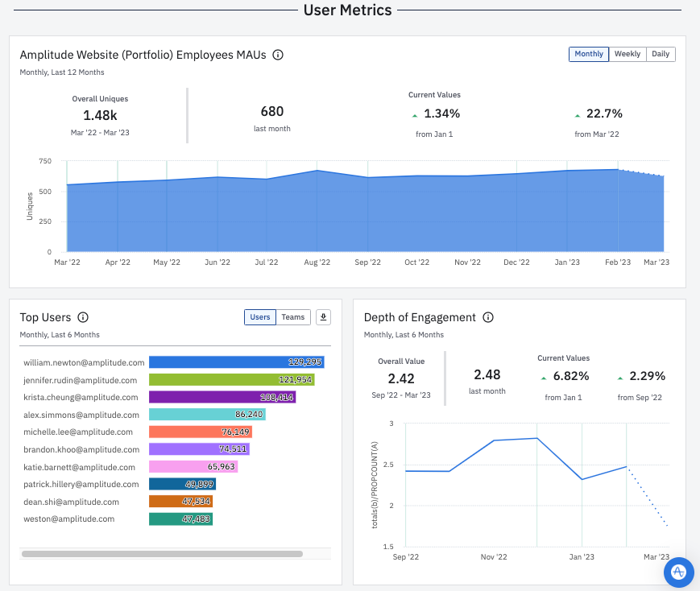Download the Top Users chart data
Image resolution: width=700 pixels, height=591 pixels.
click(x=322, y=317)
